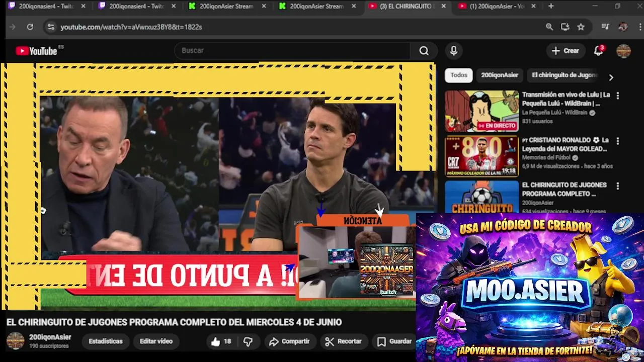Screen dimensions: 644x362
Task: Dislike the video with thumbs down
Action: pyautogui.click(x=248, y=341)
